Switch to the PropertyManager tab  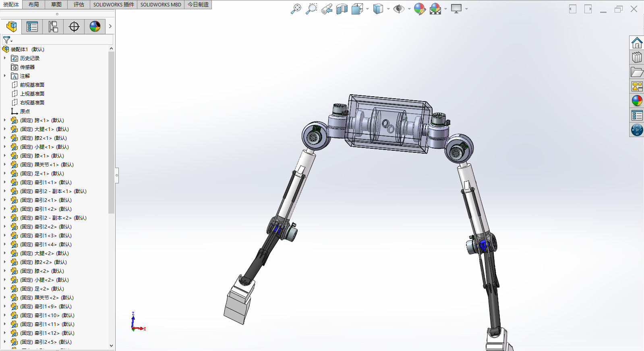click(32, 27)
